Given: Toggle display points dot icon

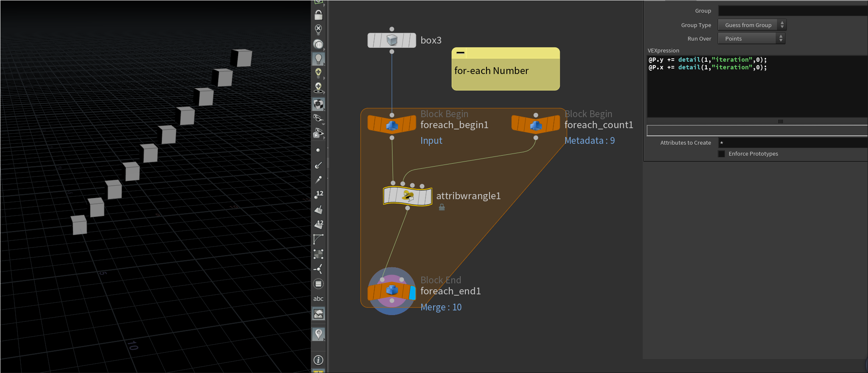Looking at the screenshot, I should (318, 150).
